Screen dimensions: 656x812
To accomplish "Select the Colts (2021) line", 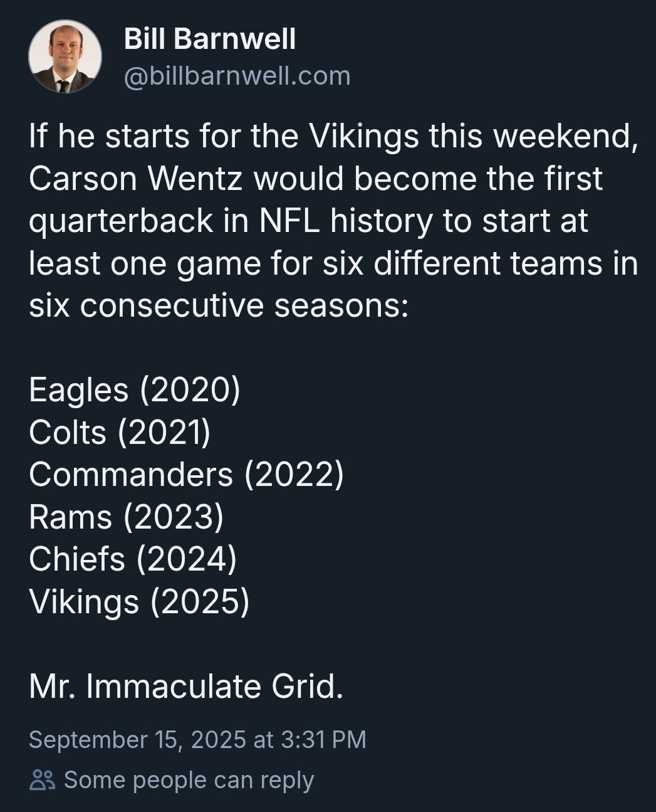I will click(119, 432).
